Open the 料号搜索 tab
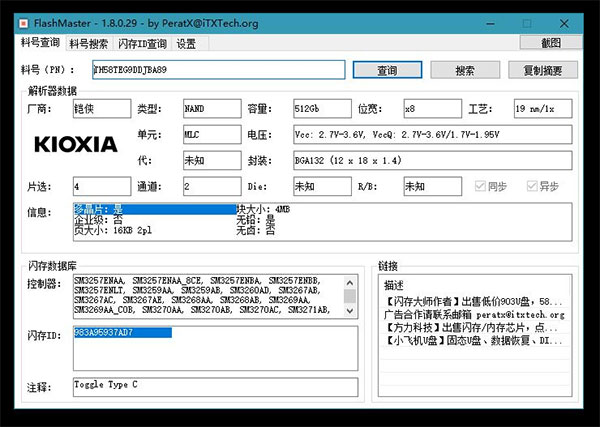Image resolution: width=600 pixels, height=427 pixels. 89,44
